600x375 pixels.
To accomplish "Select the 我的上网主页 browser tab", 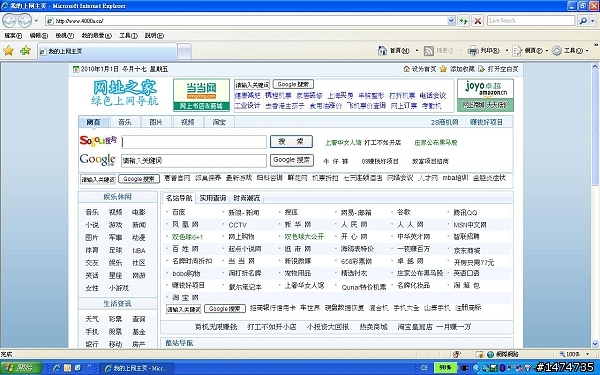I will (107, 51).
